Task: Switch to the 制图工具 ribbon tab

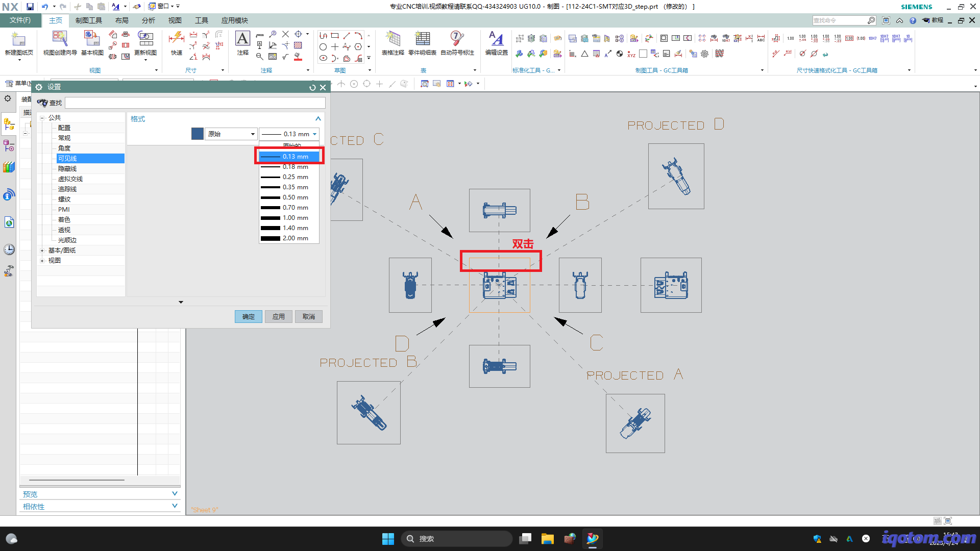Action: [x=88, y=20]
